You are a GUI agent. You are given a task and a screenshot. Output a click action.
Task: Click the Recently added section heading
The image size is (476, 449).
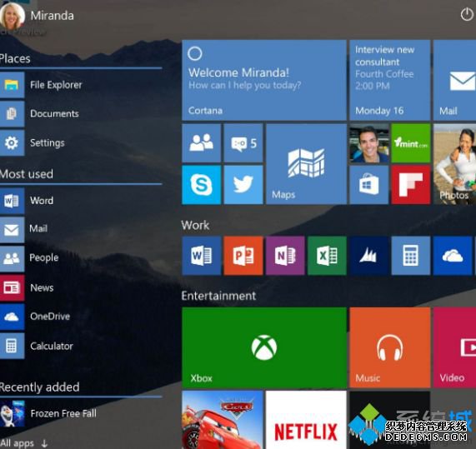pos(40,387)
